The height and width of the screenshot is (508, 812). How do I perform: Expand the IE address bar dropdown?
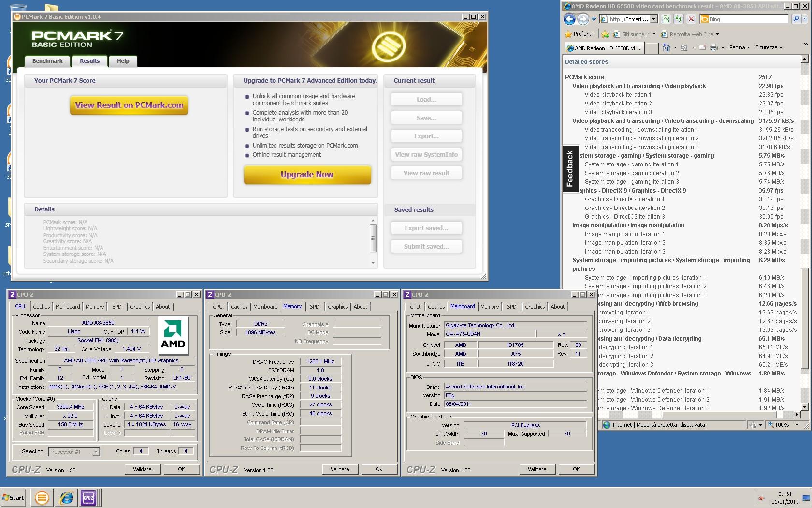point(654,19)
